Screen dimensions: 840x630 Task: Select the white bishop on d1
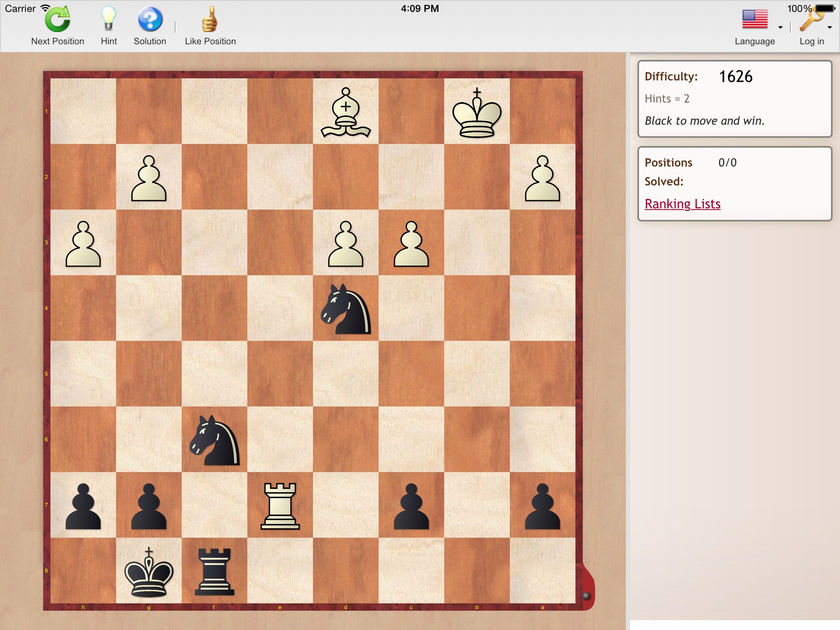[x=346, y=112]
